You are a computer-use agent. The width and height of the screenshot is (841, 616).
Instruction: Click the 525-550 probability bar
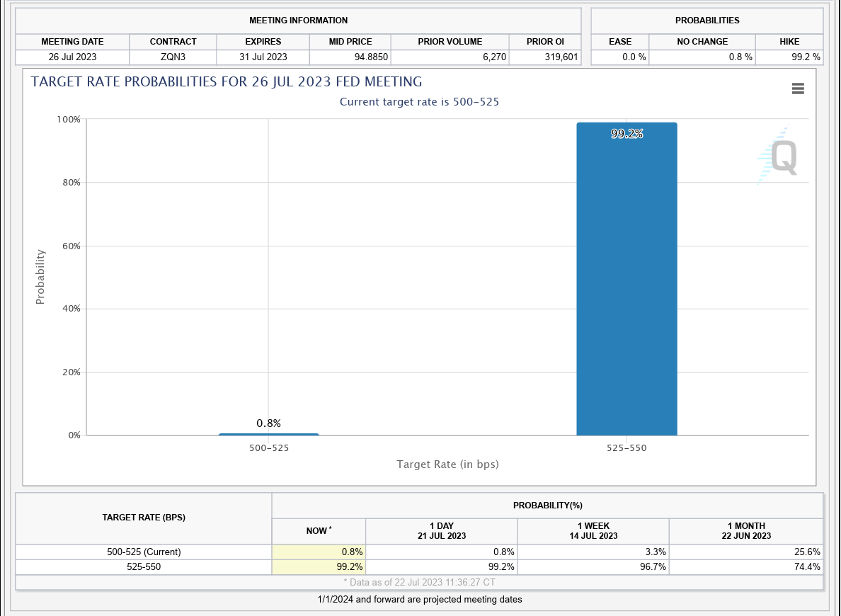click(x=627, y=283)
